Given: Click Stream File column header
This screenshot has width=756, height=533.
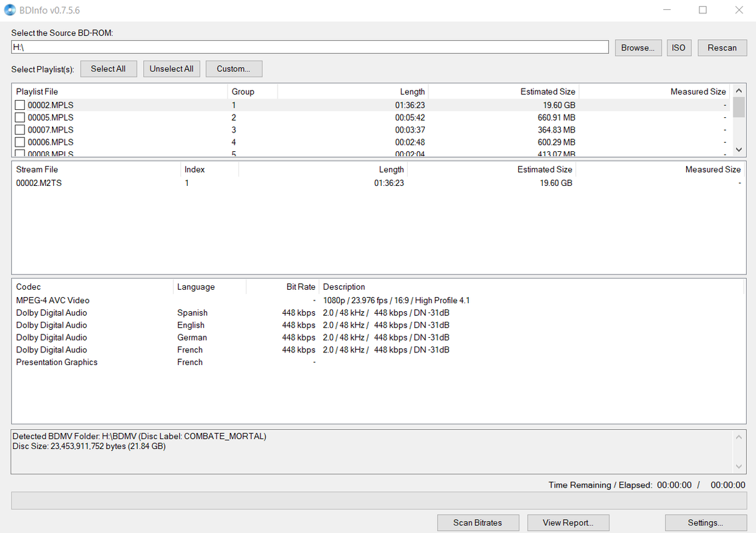Looking at the screenshot, I should (x=97, y=170).
